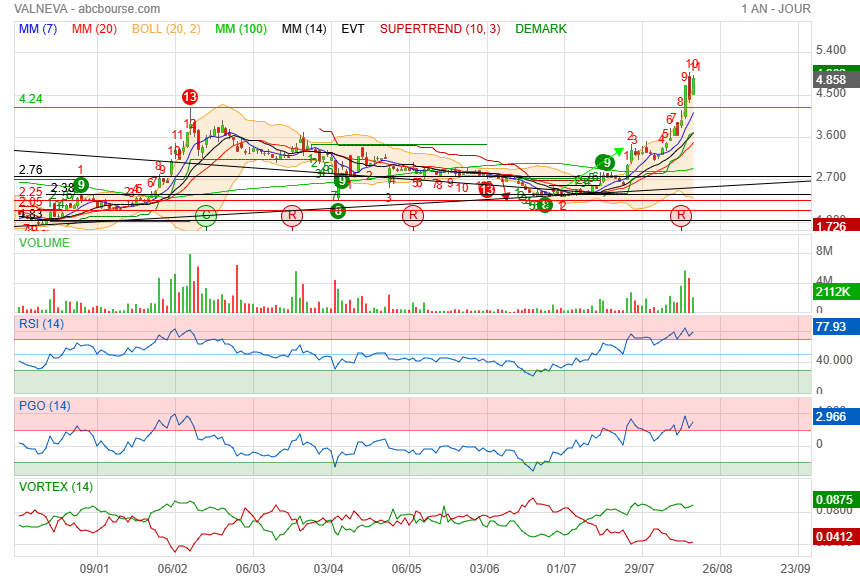Click the 77.93 RSI value tag

836,327
